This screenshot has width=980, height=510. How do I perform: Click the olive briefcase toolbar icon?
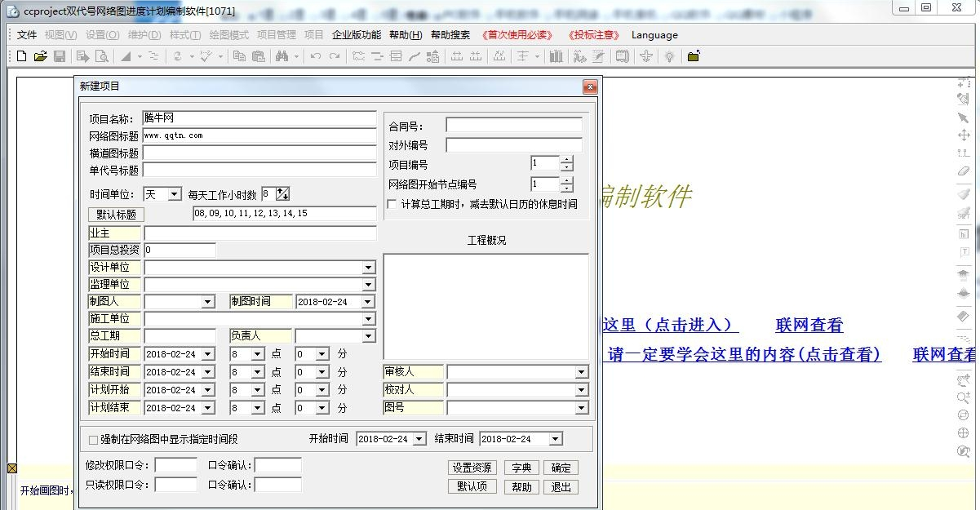click(694, 56)
